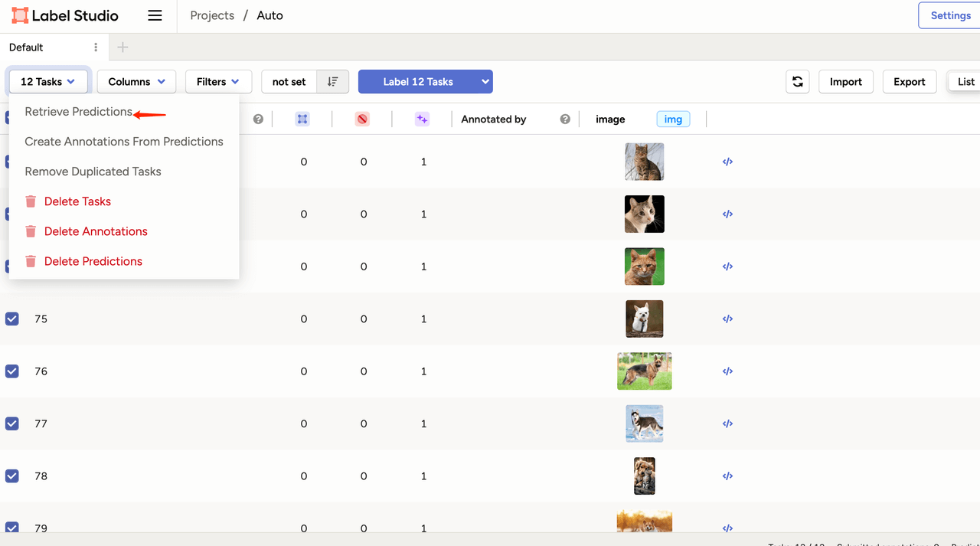Open the orange cat on grass thumbnail
Screen dimensions: 980x546
pos(645,266)
